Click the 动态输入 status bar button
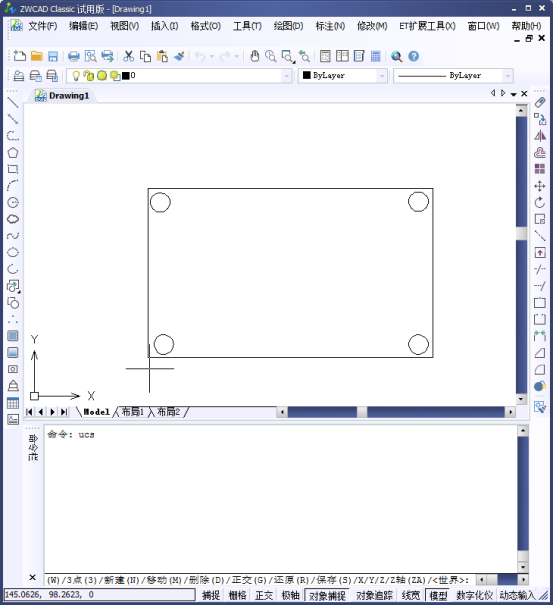The width and height of the screenshot is (554, 605). (x=517, y=595)
